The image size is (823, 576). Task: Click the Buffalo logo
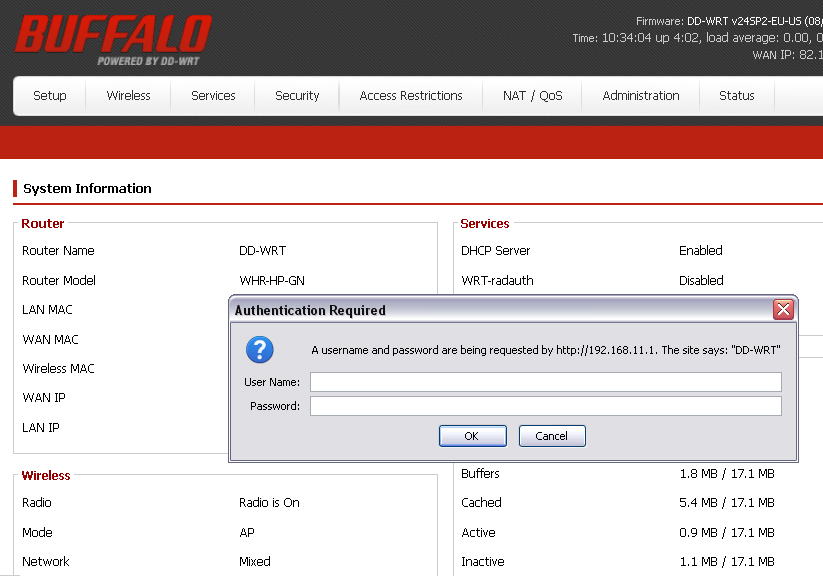(113, 39)
